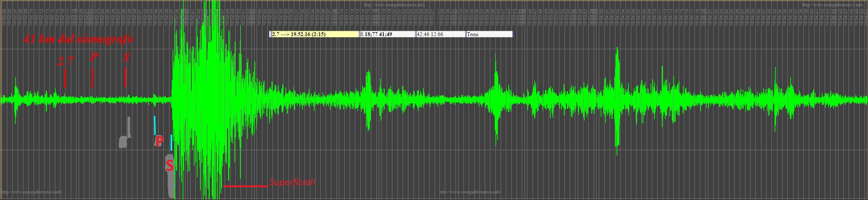Click the time label 19:54:48
The width and height of the screenshot is (868, 200).
coord(851,17)
